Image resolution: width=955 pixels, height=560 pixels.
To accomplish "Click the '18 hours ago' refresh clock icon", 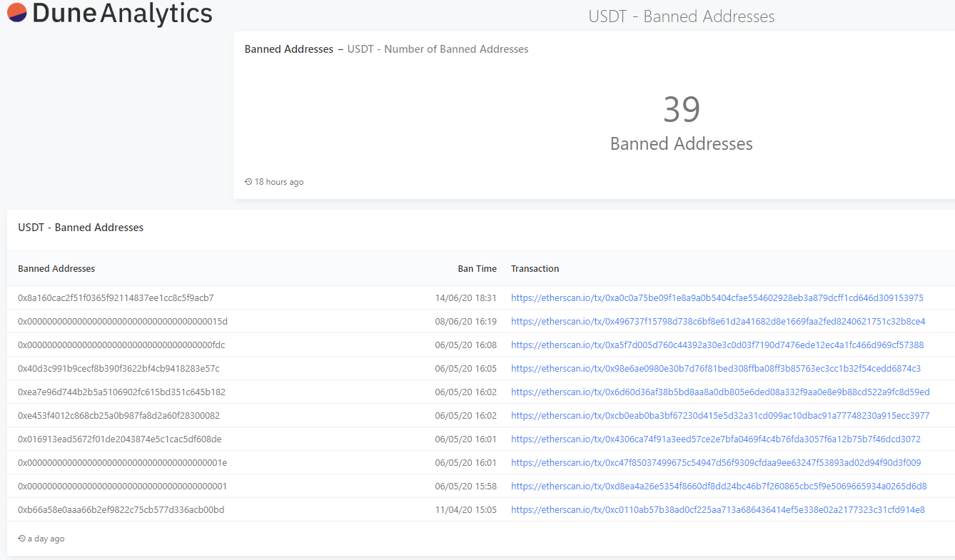I will point(248,182).
